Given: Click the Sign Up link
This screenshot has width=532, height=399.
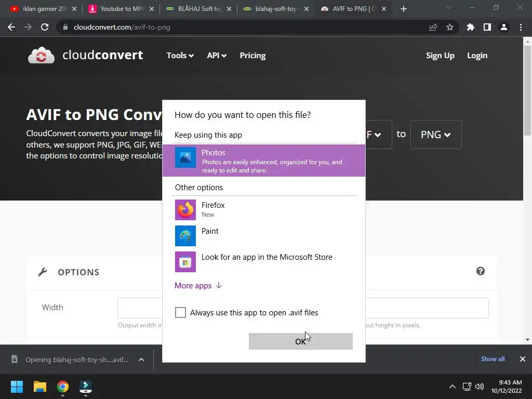Looking at the screenshot, I should (440, 55).
